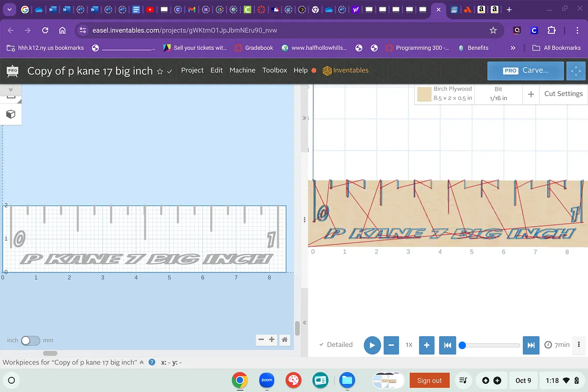Image resolution: width=588 pixels, height=392 pixels.
Task: Open the three-dot simulation options menu
Action: coord(579,344)
